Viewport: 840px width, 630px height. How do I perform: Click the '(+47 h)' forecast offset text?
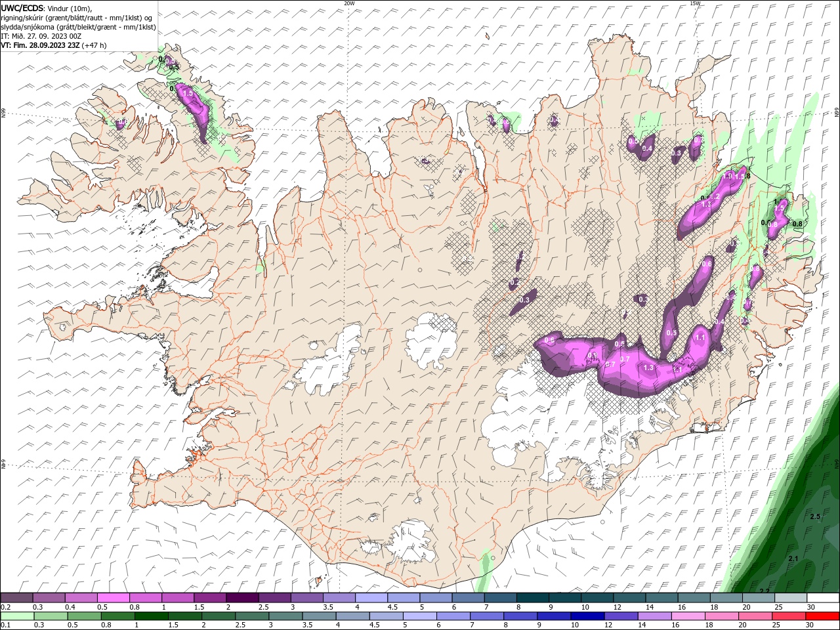tap(94, 45)
